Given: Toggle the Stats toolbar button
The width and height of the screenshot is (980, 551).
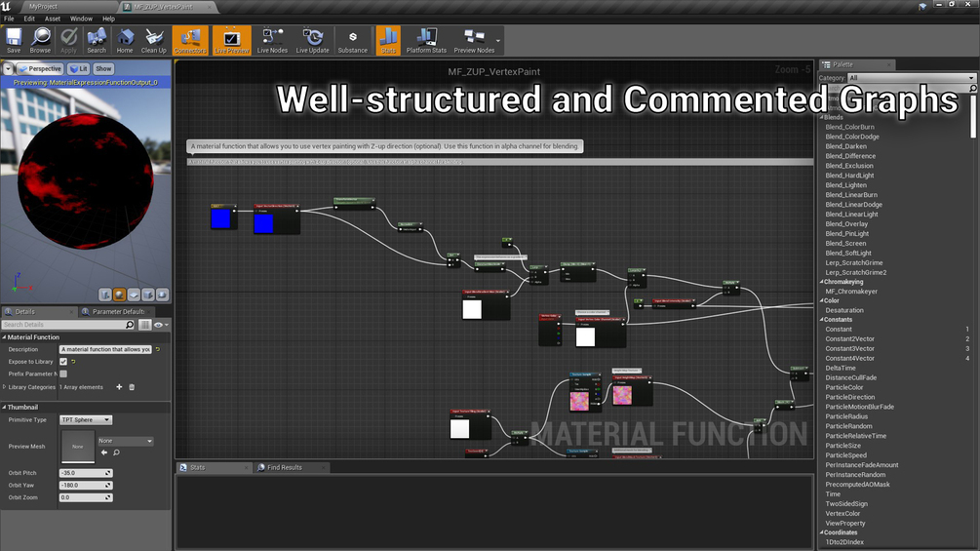Looking at the screenshot, I should click(x=388, y=41).
